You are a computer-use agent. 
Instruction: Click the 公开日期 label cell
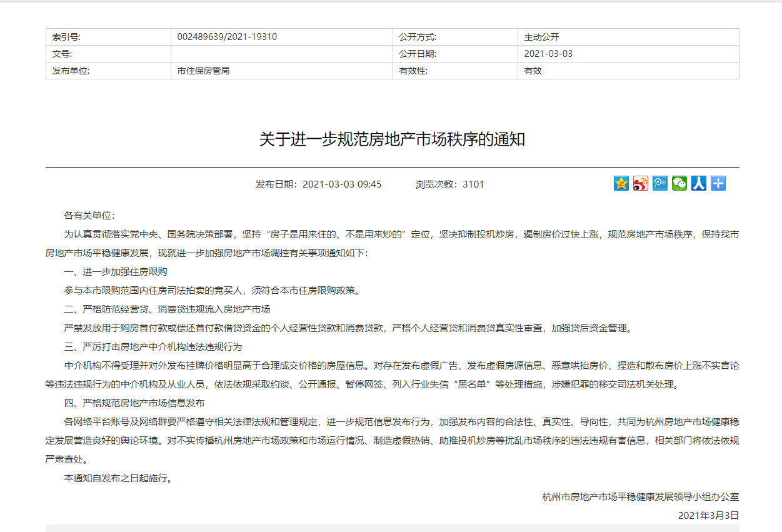tap(455, 54)
